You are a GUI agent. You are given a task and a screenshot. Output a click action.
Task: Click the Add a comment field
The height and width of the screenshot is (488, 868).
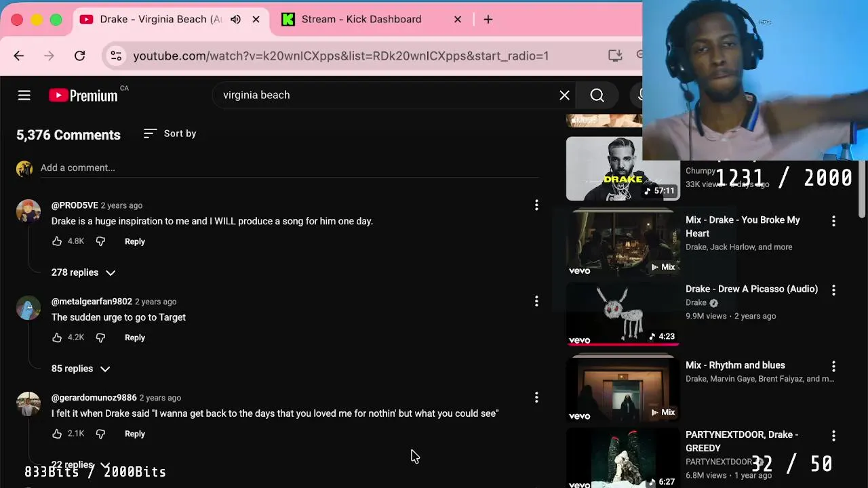290,167
